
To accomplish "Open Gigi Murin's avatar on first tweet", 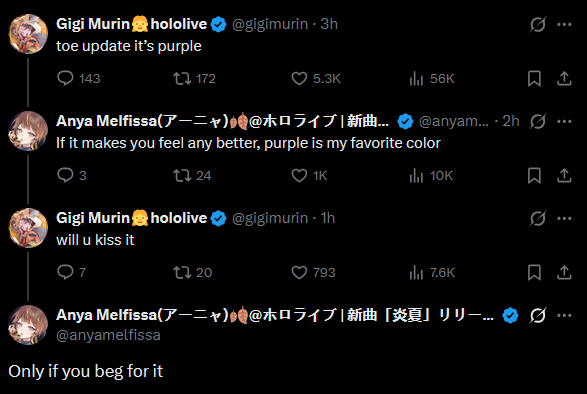I will click(x=28, y=34).
